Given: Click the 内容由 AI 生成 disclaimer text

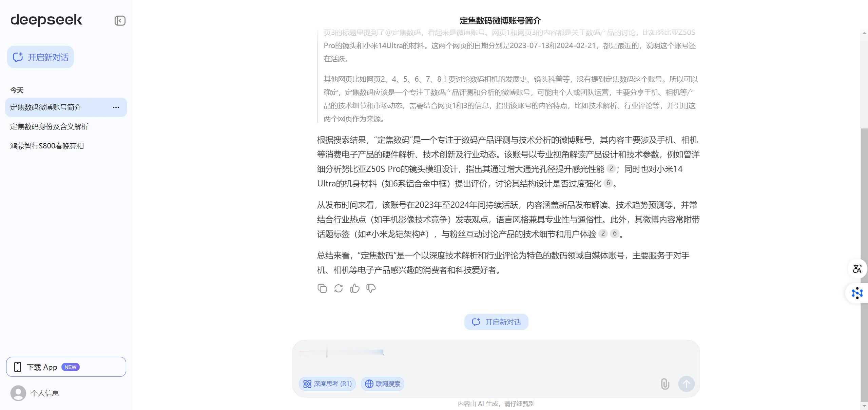Looking at the screenshot, I should [496, 404].
